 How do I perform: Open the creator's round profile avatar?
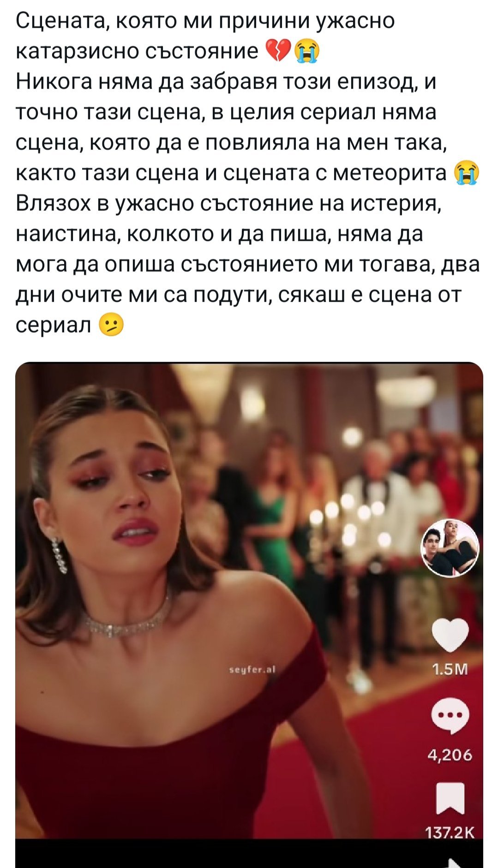(450, 549)
